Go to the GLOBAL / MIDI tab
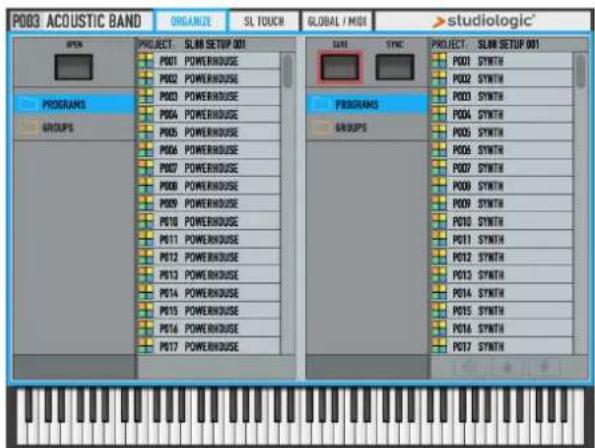 pyautogui.click(x=337, y=21)
